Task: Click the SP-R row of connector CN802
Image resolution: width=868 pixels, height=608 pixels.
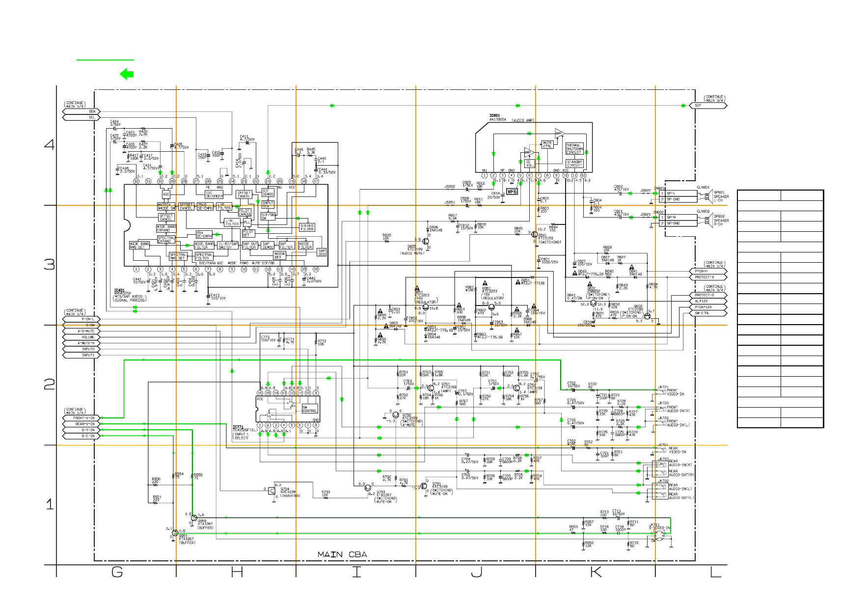Action: 678,217
